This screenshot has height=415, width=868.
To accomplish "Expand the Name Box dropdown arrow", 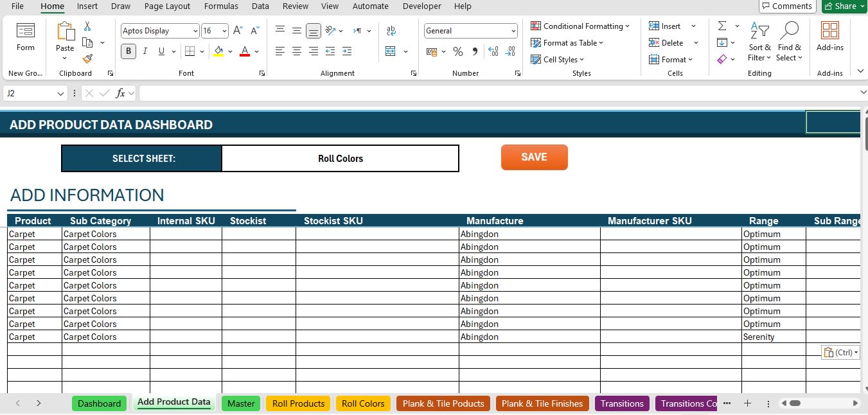I will click(61, 93).
